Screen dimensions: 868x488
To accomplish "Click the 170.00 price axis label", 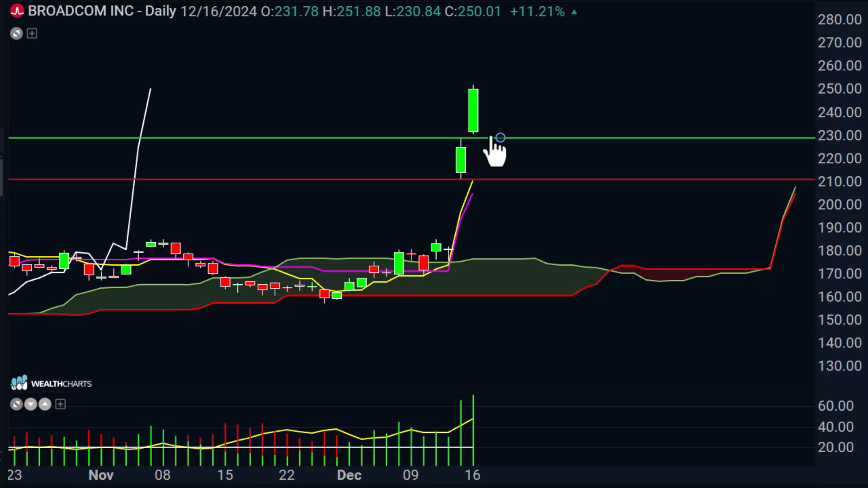I will click(x=840, y=274).
